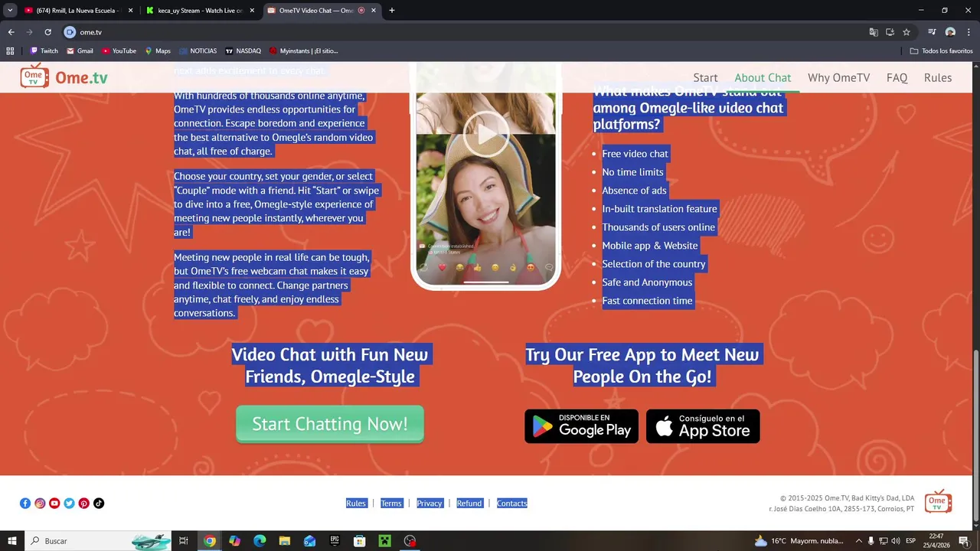Image resolution: width=980 pixels, height=551 pixels.
Task: Switch to the keca_uy Stream tab
Action: coord(201,11)
